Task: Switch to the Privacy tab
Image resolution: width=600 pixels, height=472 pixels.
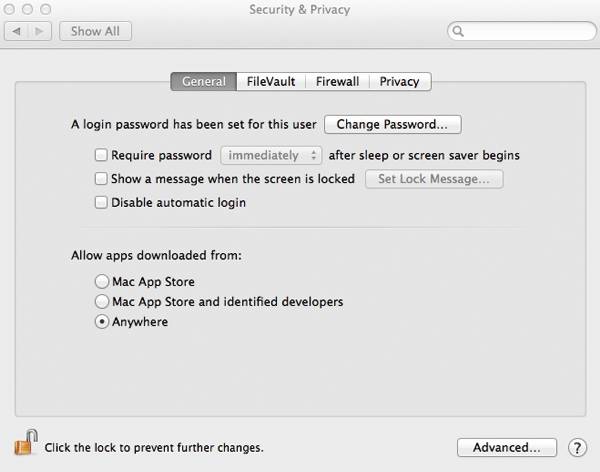Action: click(399, 81)
